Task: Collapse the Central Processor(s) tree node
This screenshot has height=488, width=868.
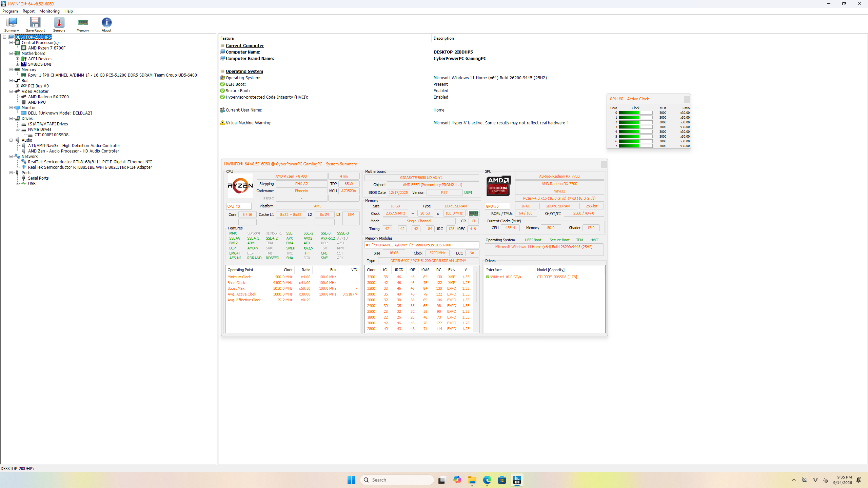Action: tap(11, 43)
